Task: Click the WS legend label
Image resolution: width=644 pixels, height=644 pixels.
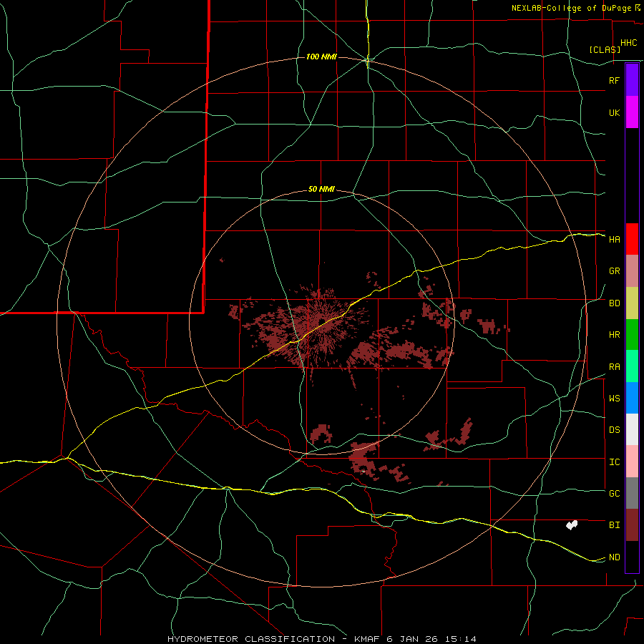Action: tap(614, 399)
